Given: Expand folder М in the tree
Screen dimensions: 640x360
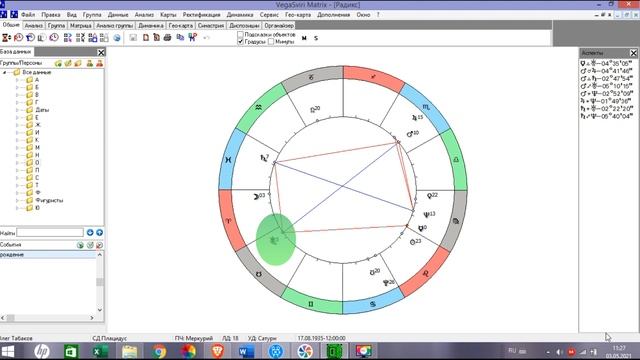Looking at the screenshot, I should pyautogui.click(x=17, y=148).
